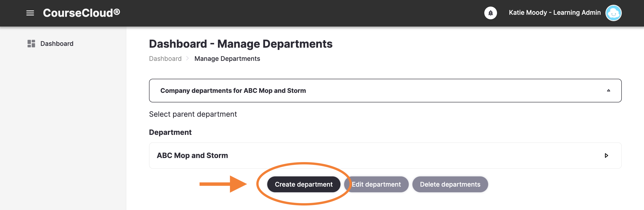Click the Select parent department text
Viewport: 644px width, 210px height.
click(x=193, y=114)
